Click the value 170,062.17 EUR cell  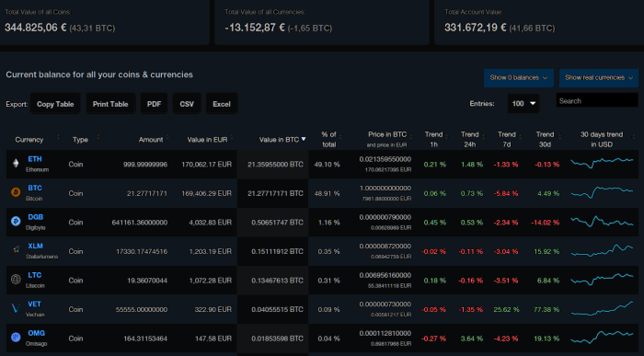[x=207, y=165]
